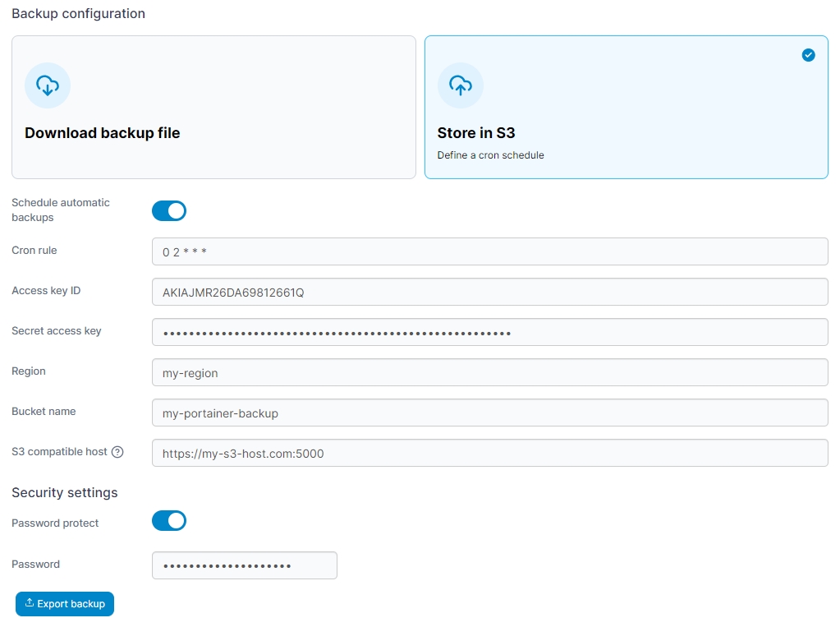Focus the backup Password field
840x627 pixels.
[x=245, y=565]
